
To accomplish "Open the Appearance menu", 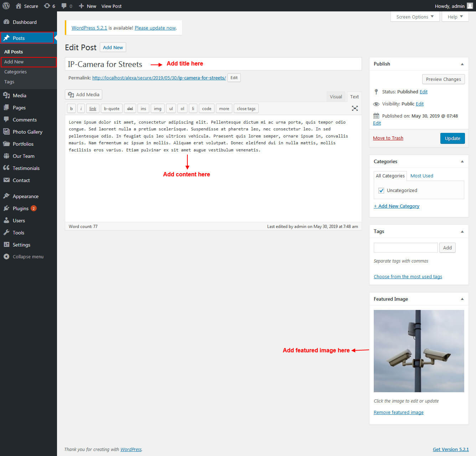I will pyautogui.click(x=29, y=196).
